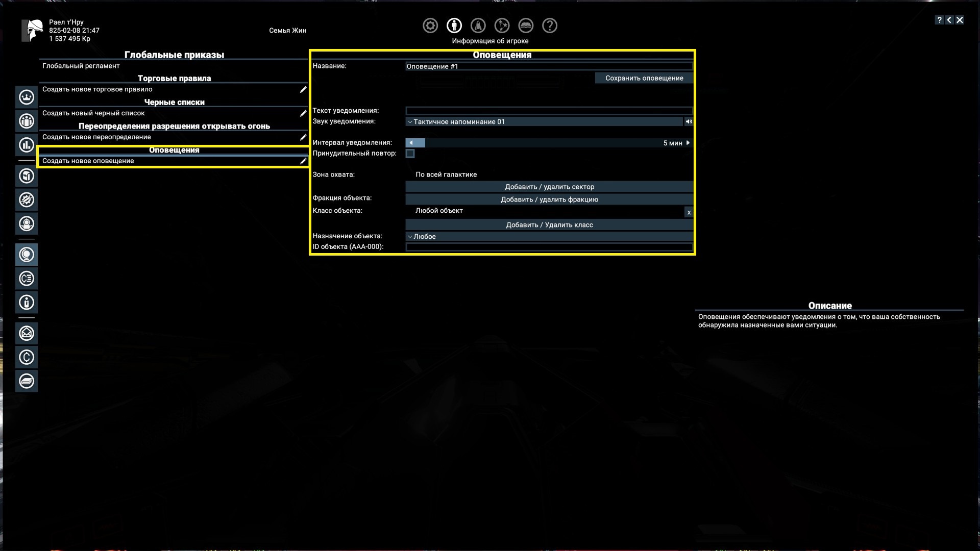Image resolution: width=980 pixels, height=551 pixels.
Task: Click the notification interval slider right arrow
Action: click(x=688, y=143)
